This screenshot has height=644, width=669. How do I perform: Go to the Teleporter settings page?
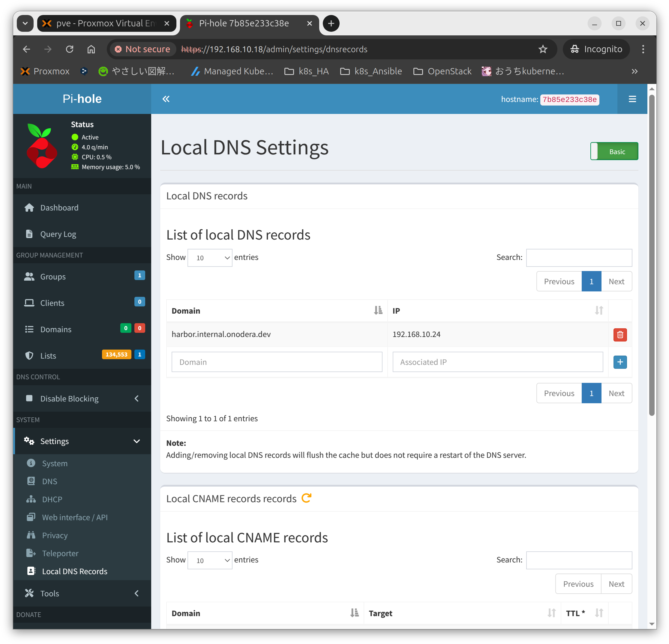click(x=60, y=553)
